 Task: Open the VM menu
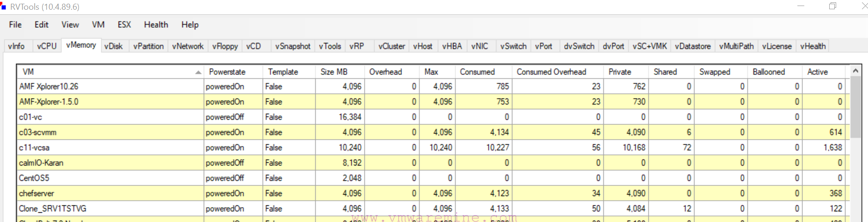98,25
